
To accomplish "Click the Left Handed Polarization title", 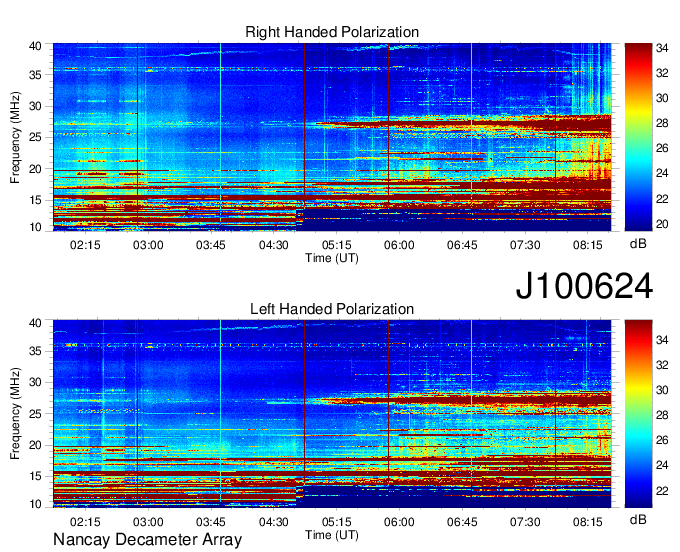I will tap(332, 309).
